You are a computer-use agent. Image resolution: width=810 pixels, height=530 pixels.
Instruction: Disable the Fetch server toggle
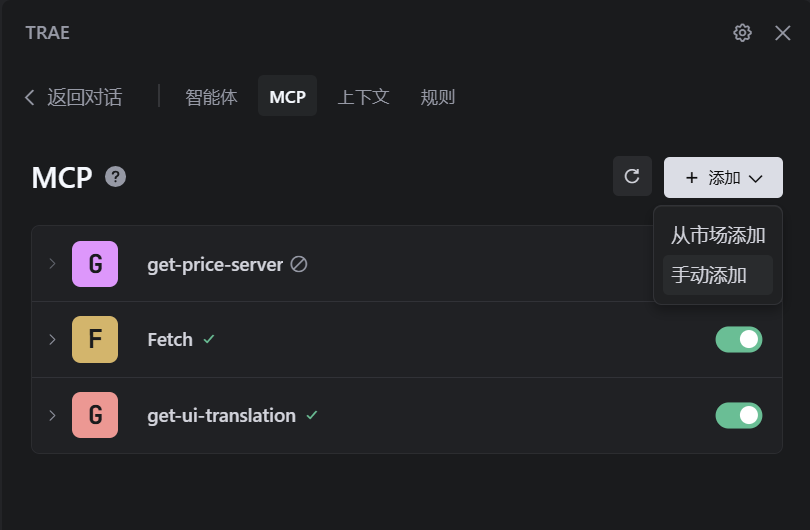(x=738, y=340)
